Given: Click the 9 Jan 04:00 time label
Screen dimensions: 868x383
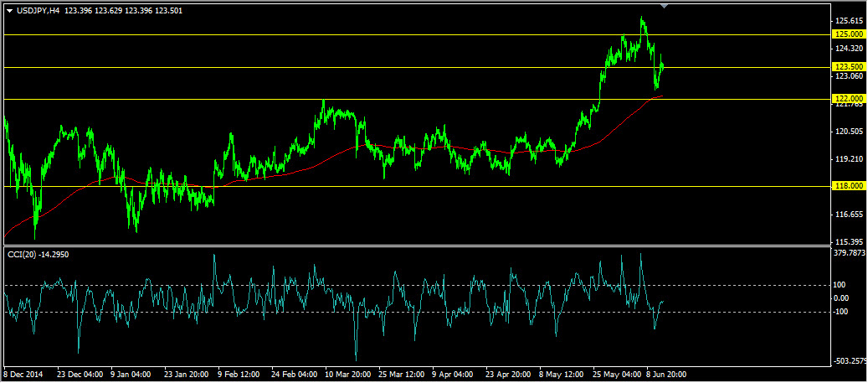Looking at the screenshot, I should click(131, 374).
